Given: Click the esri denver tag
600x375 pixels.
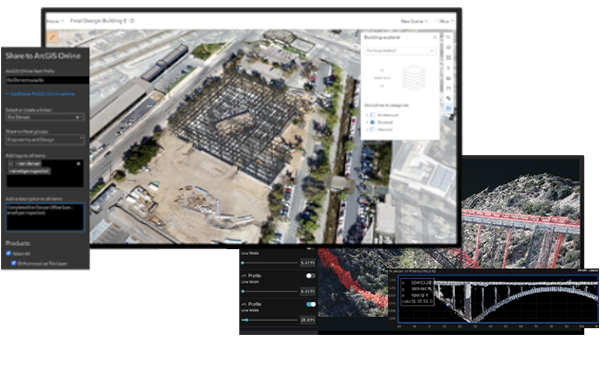Looking at the screenshot, I should (x=28, y=163).
